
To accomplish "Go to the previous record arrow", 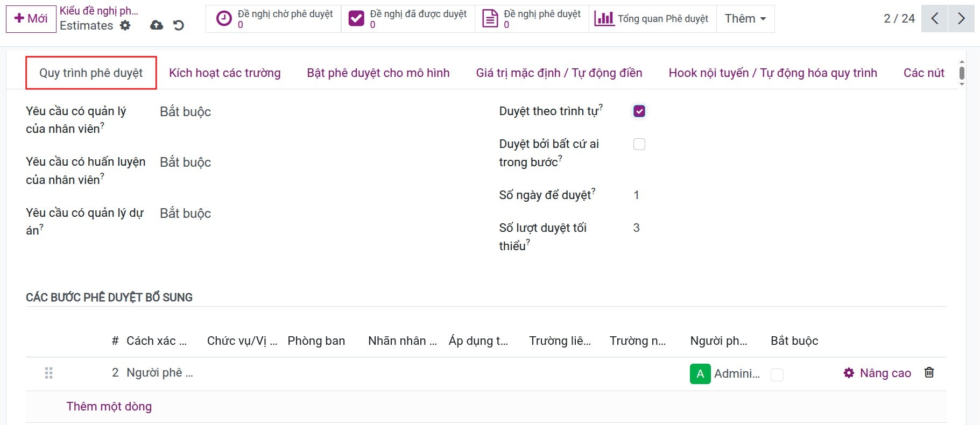I will tap(934, 19).
